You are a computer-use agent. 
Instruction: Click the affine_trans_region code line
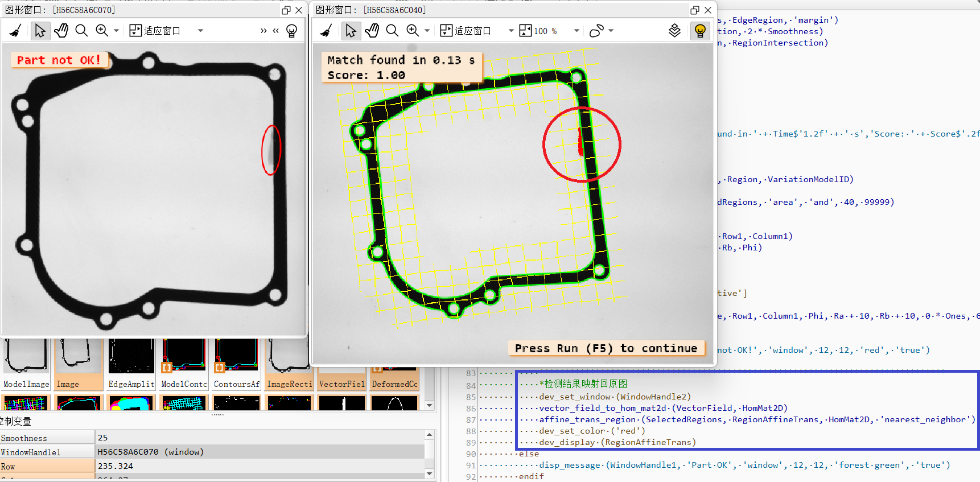[x=757, y=419]
